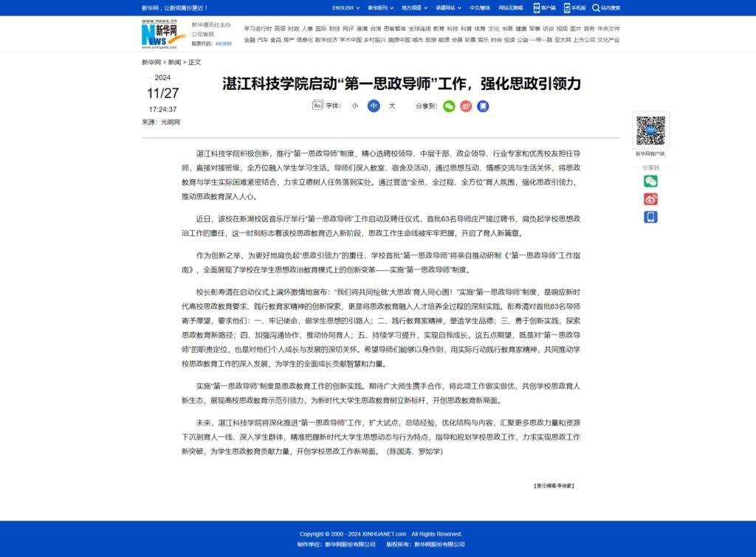Click the stock code 603888 link
Screen dimensions: 756x557
click(223, 44)
